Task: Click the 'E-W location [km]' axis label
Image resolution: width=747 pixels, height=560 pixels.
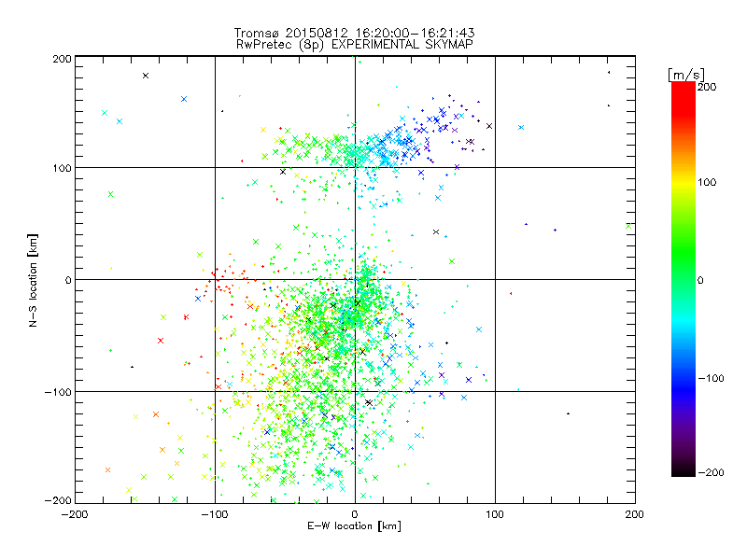Action: click(x=354, y=525)
